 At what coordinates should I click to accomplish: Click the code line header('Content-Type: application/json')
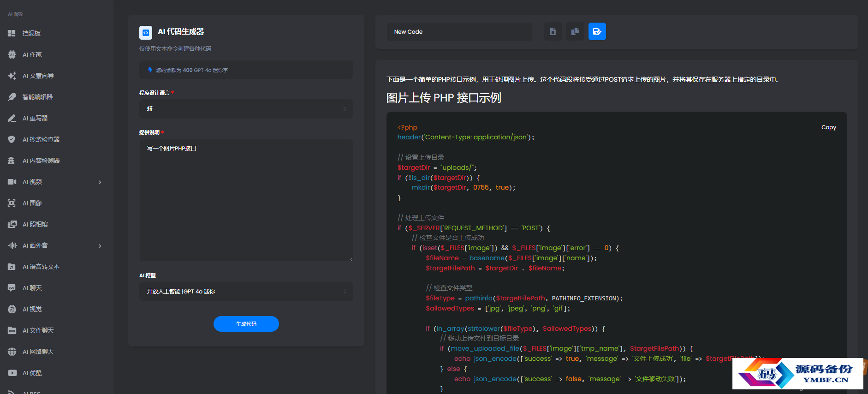(x=466, y=137)
